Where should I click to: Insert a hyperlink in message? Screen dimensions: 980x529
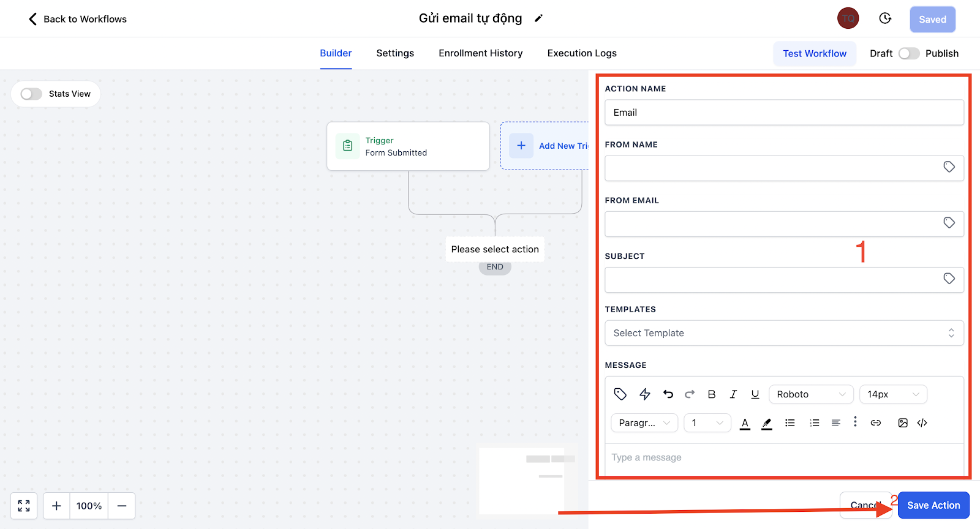coord(876,423)
